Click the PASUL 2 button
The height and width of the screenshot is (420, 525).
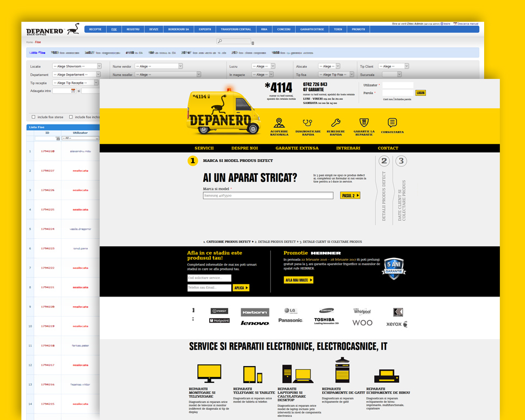(350, 195)
